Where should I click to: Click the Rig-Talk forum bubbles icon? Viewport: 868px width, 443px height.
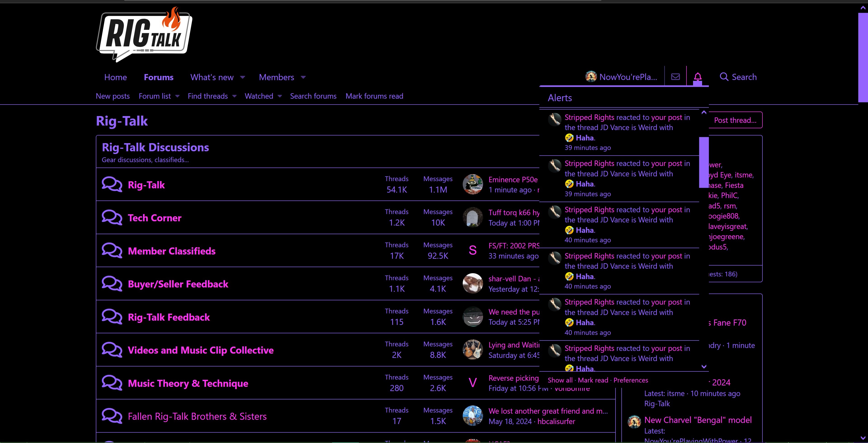[112, 184]
